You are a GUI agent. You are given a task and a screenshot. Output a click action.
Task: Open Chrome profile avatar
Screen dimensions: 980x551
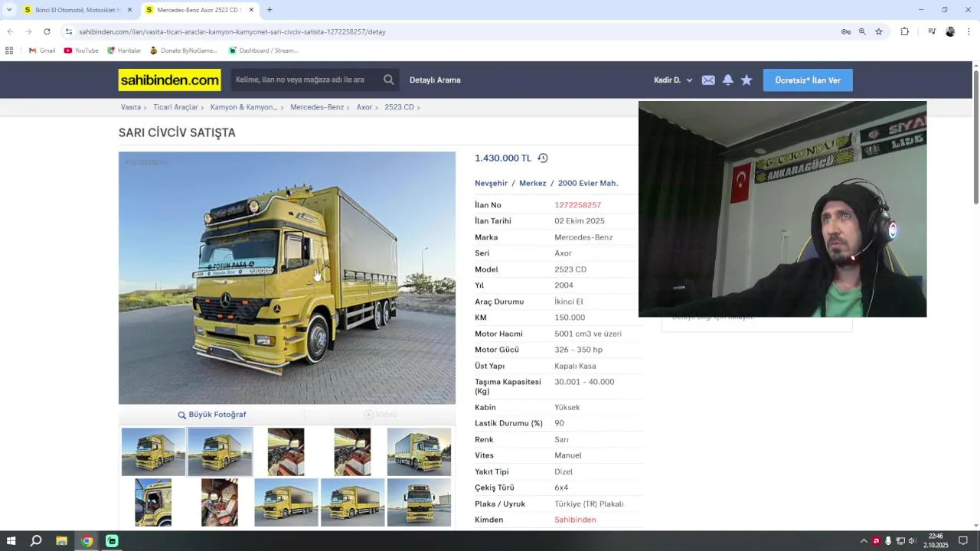point(950,31)
